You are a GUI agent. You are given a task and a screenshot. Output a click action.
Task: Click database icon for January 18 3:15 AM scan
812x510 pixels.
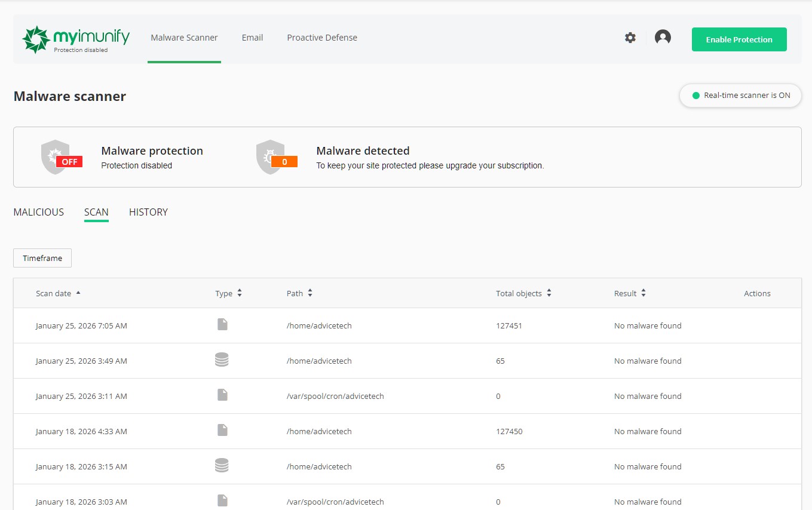click(222, 465)
